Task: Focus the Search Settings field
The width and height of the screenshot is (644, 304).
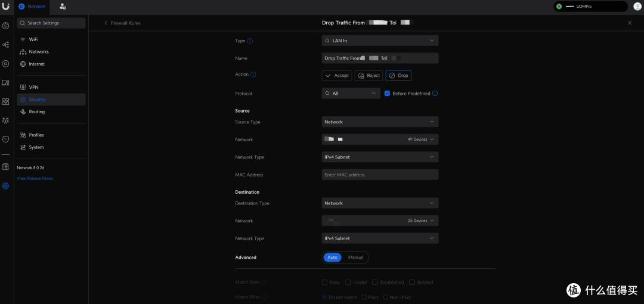Action: (x=51, y=23)
